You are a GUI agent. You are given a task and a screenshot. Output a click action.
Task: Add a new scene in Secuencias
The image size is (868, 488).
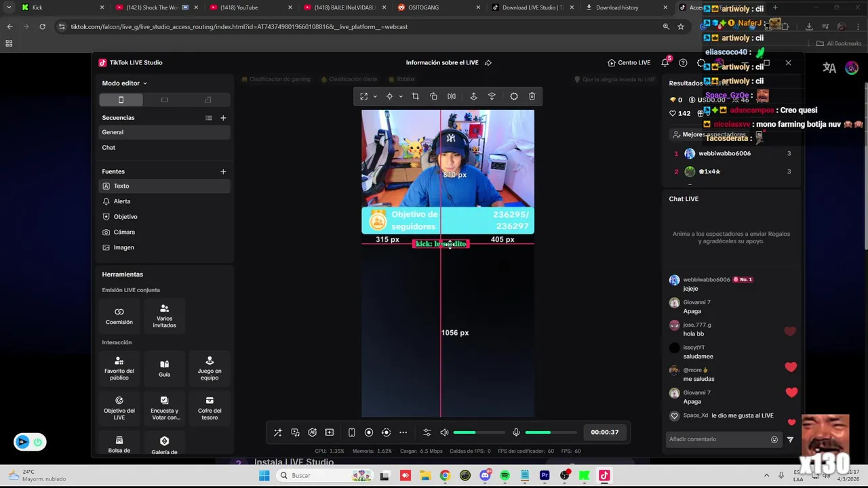pyautogui.click(x=223, y=118)
